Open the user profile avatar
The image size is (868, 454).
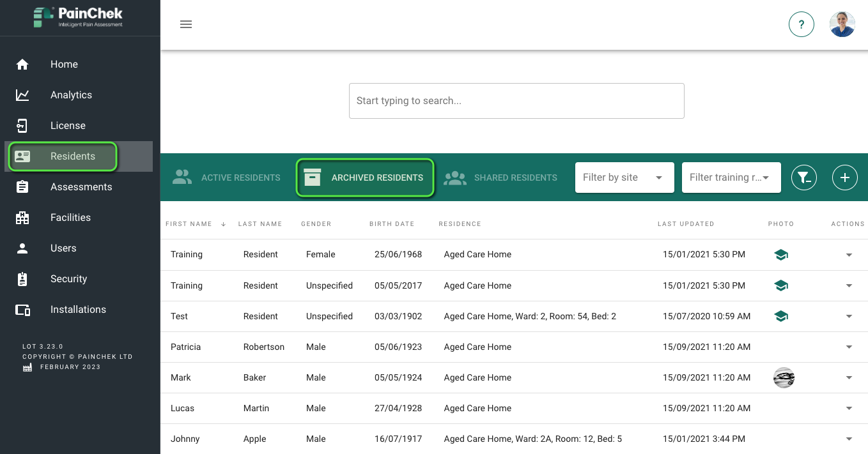842,24
